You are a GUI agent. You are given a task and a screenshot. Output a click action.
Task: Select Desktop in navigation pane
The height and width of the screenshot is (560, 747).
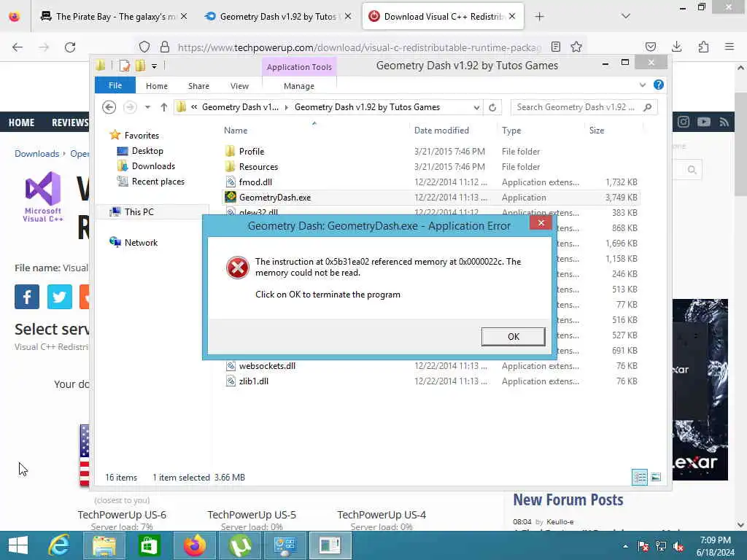pos(147,151)
